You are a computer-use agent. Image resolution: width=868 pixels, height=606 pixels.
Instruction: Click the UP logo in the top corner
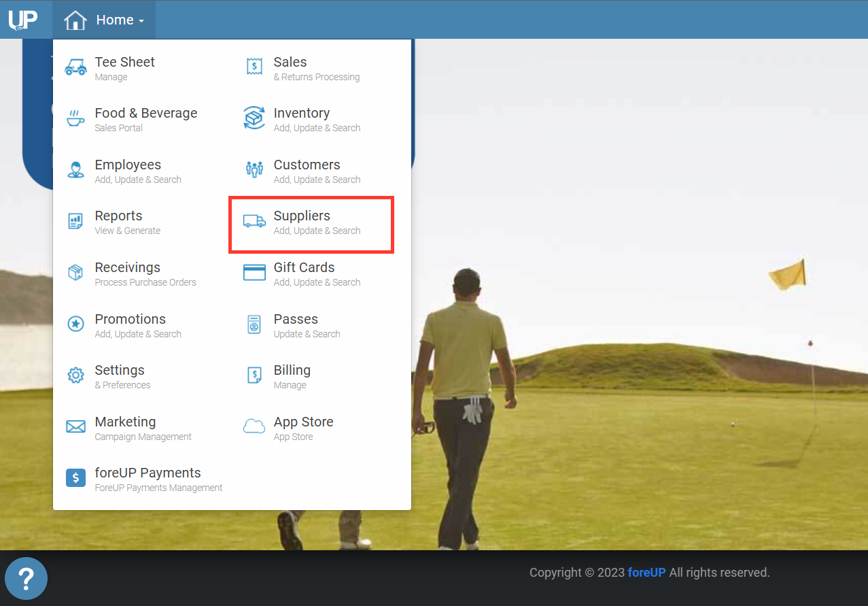click(x=22, y=19)
